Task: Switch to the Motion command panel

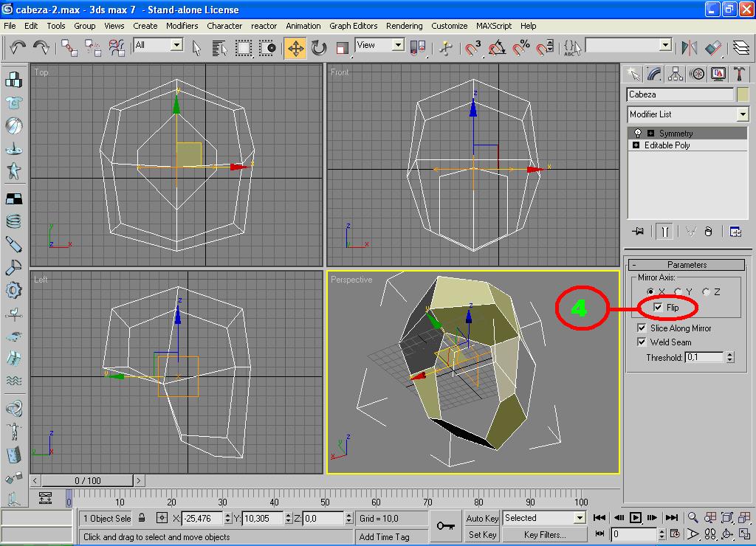Action: coord(697,74)
